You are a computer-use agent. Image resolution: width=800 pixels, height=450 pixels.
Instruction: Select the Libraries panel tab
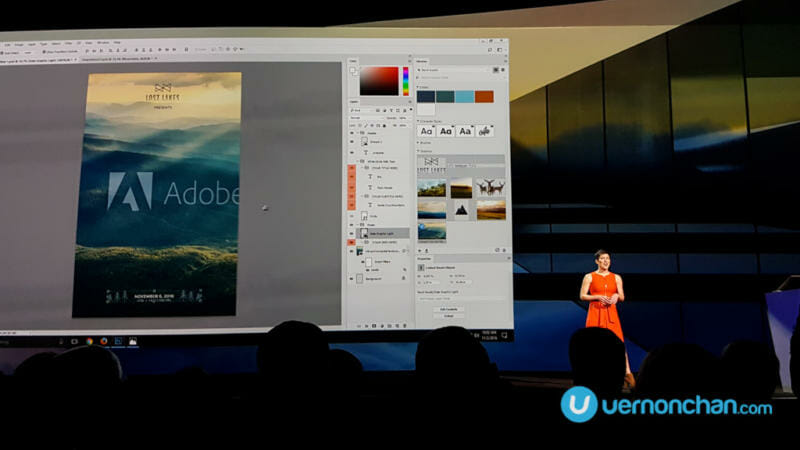tap(421, 61)
